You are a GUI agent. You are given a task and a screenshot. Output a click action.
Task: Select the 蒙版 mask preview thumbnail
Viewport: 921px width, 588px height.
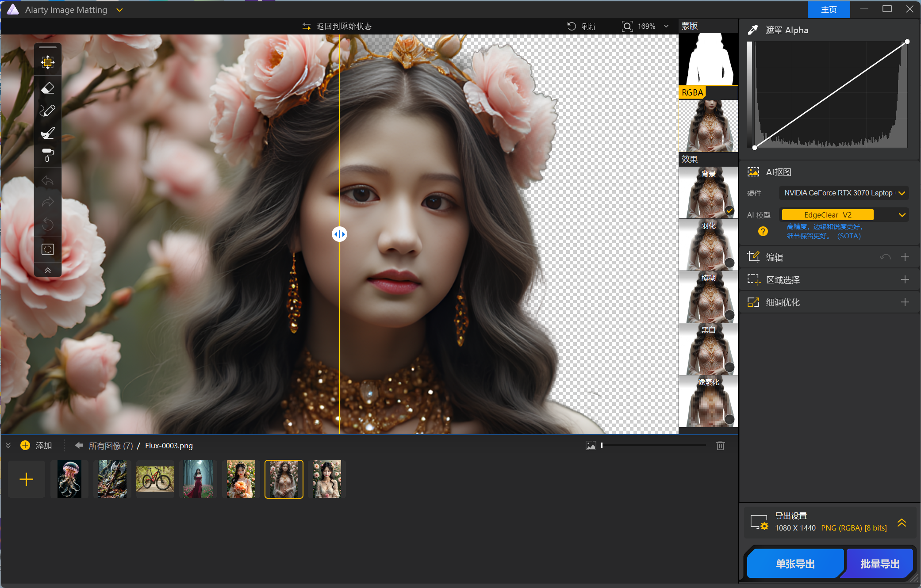(708, 59)
